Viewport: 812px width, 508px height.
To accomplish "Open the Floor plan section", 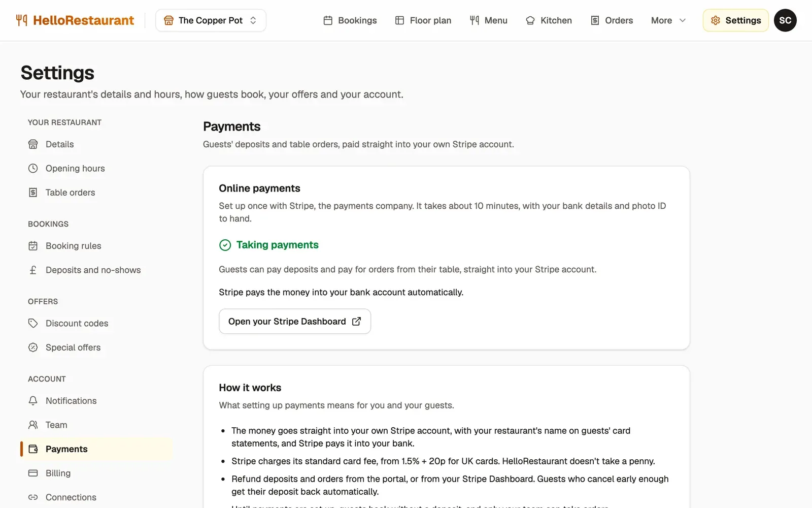I will [x=423, y=20].
